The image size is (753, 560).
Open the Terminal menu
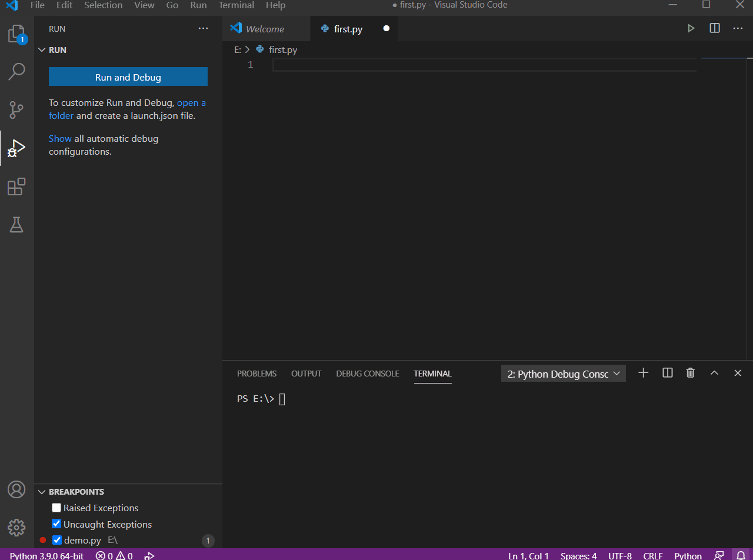(x=236, y=5)
